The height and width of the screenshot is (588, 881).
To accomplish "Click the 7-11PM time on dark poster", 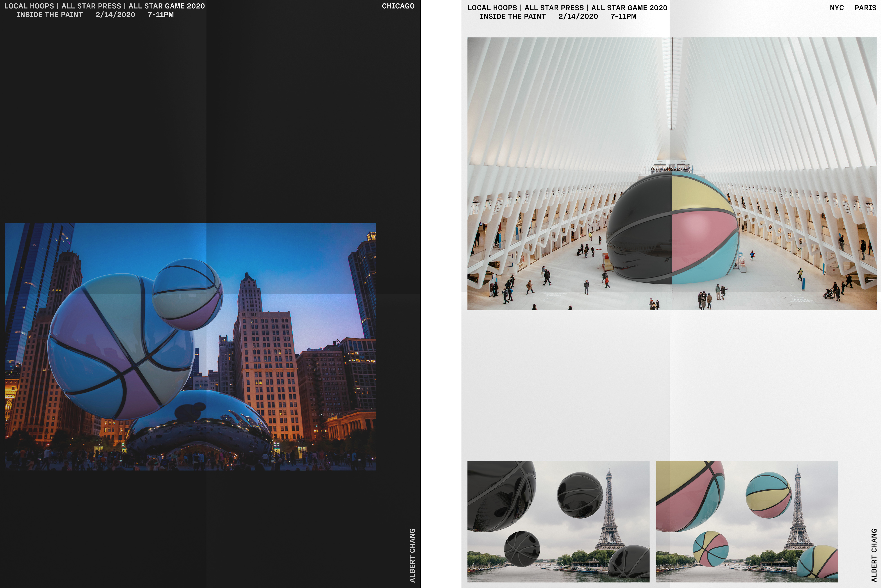I will (161, 15).
